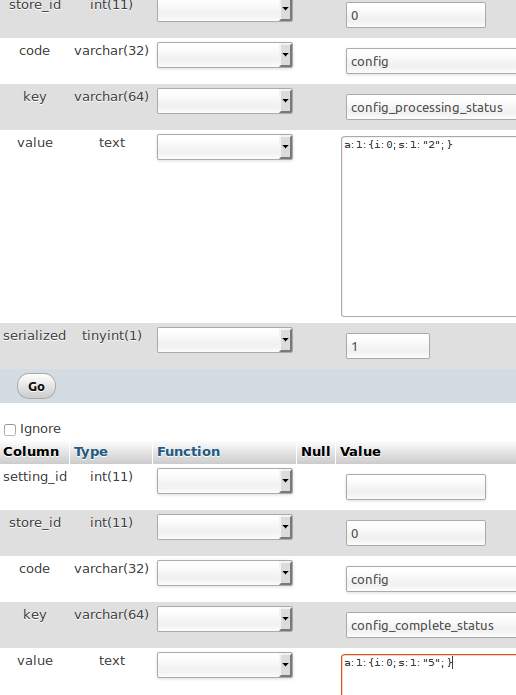The height and width of the screenshot is (695, 516).
Task: Click the empty setting_id value field
Action: point(415,487)
